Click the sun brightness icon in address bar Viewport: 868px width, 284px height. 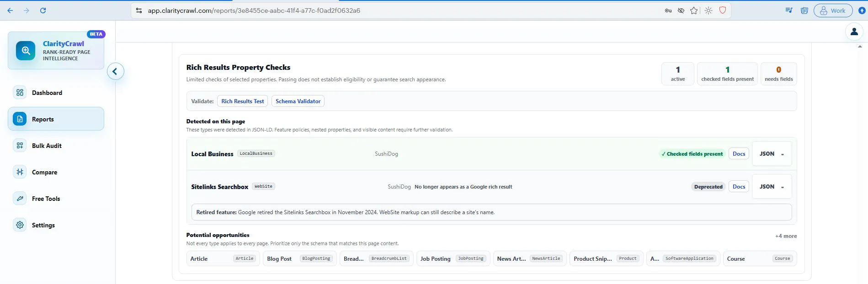pos(708,11)
